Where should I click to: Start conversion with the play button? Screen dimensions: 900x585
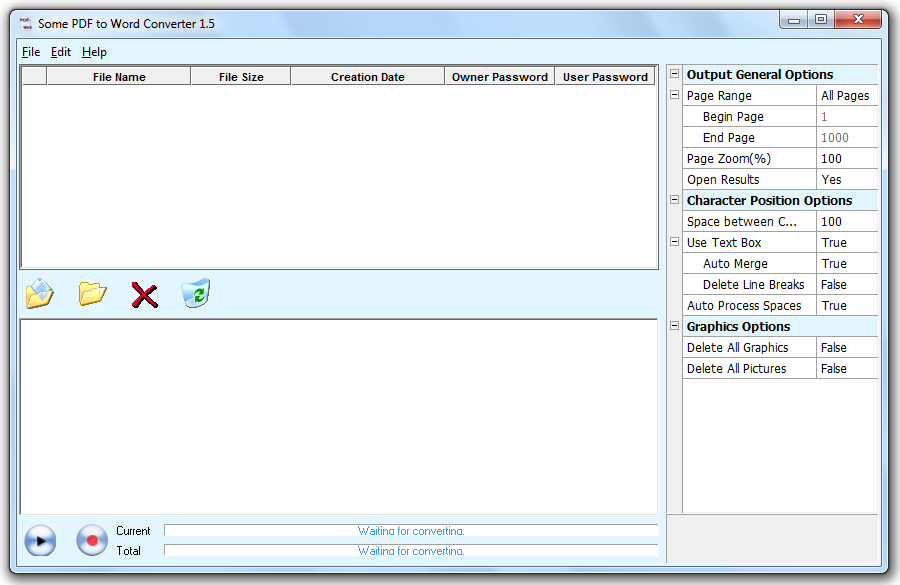pyautogui.click(x=40, y=540)
